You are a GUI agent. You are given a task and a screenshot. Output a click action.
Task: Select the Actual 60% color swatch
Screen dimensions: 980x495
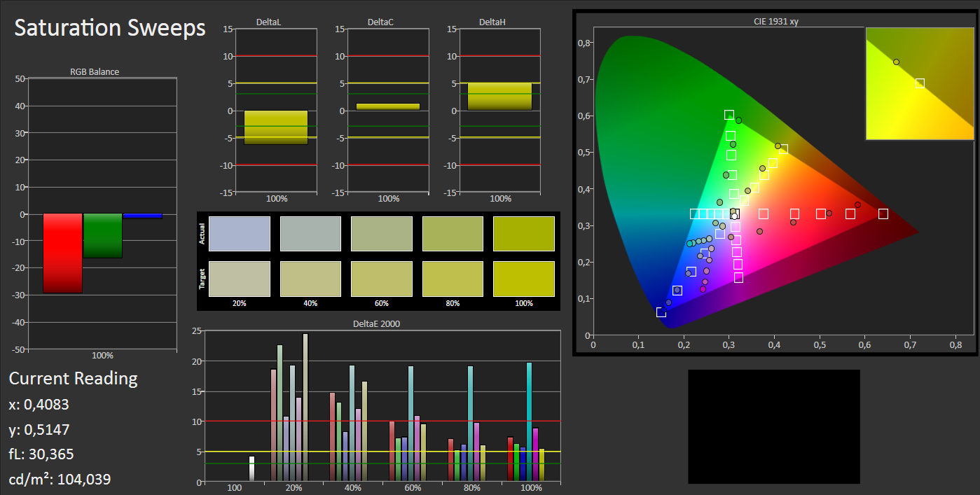[382, 234]
